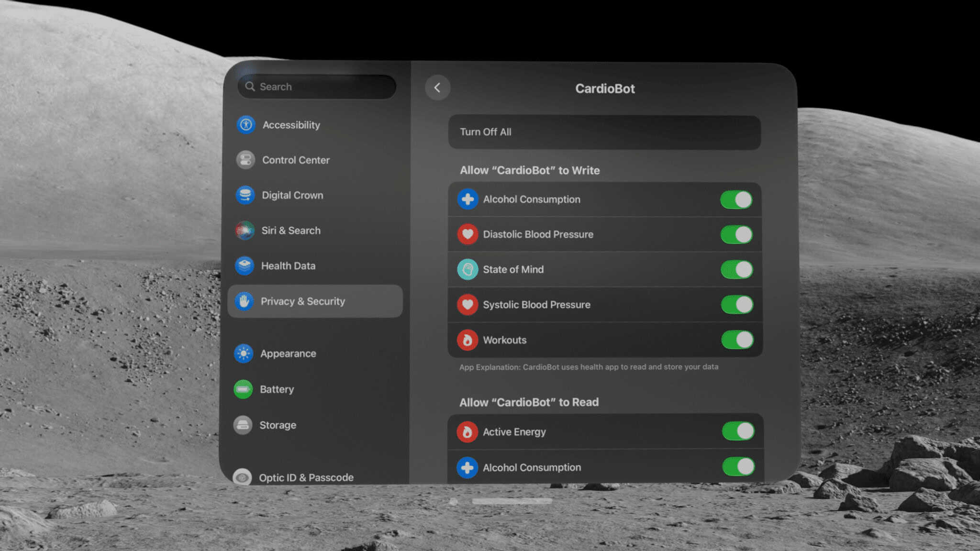This screenshot has width=980, height=551.
Task: Click the Health Data sidebar icon
Action: [x=244, y=265]
